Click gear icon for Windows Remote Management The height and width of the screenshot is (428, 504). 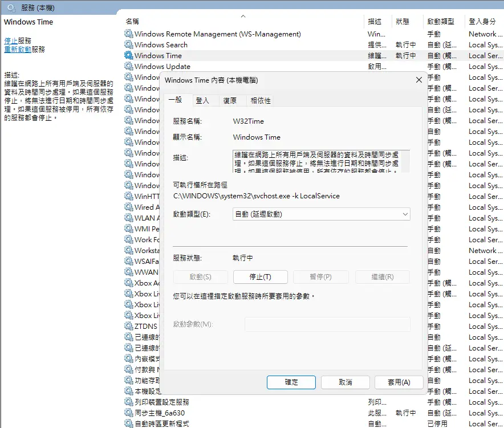point(128,34)
